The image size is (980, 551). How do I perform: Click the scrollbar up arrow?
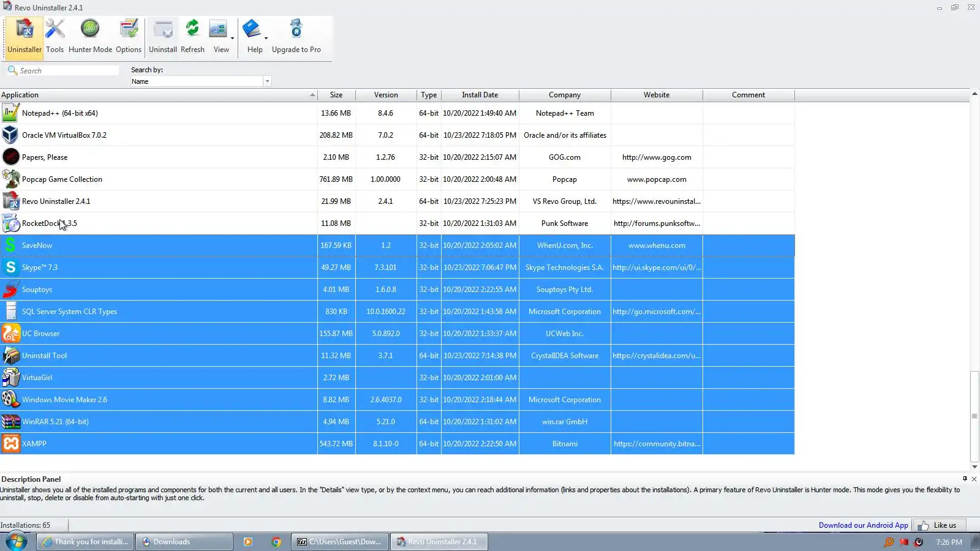974,94
